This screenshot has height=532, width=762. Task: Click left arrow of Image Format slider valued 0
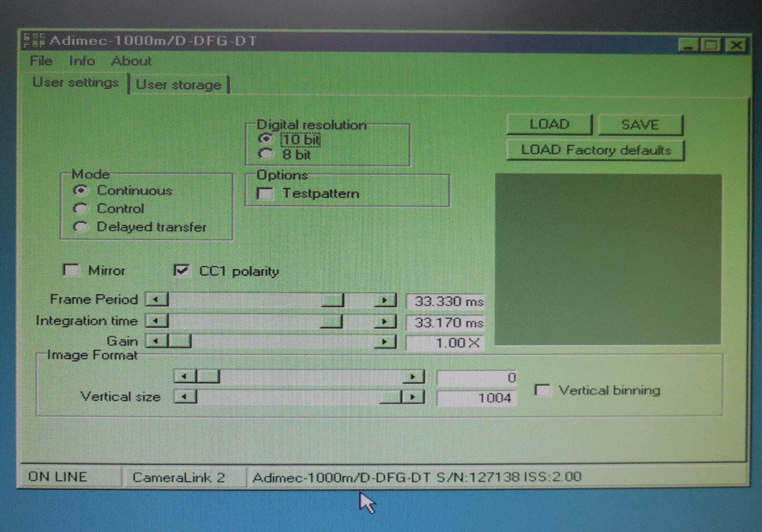[x=185, y=377]
